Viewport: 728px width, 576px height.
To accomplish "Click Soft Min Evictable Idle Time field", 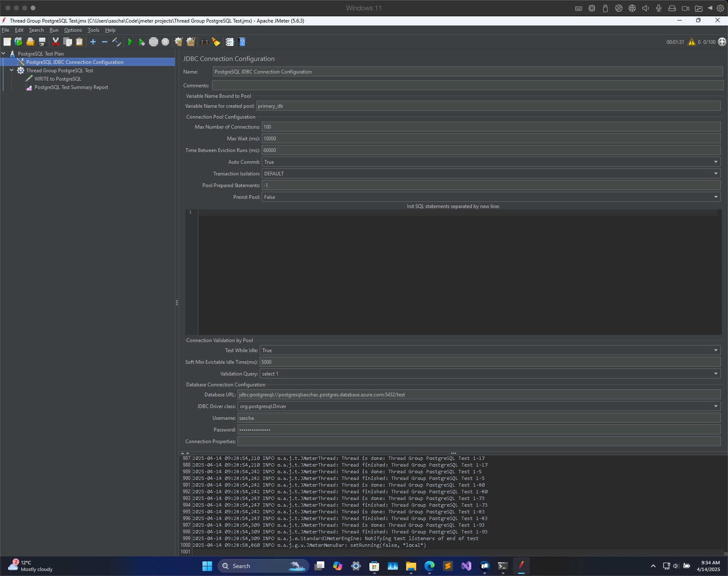I will click(x=490, y=362).
